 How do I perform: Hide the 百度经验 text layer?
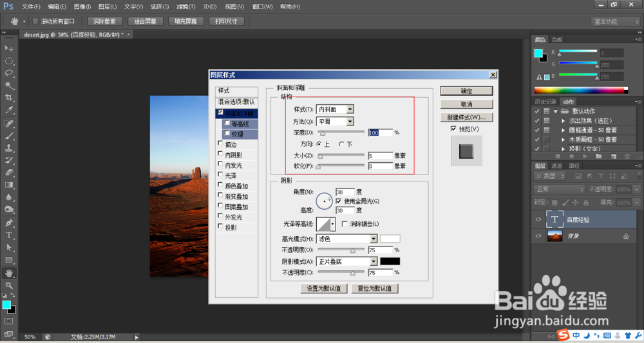tap(538, 219)
